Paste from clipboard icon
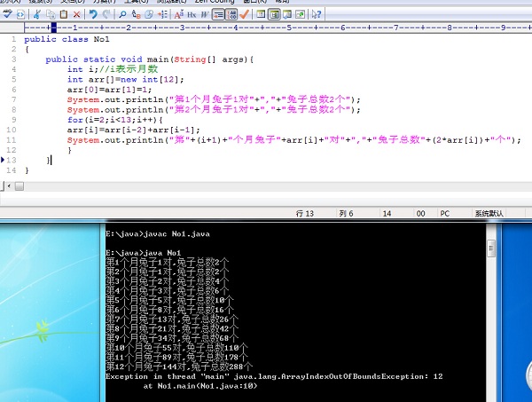 (x=64, y=14)
